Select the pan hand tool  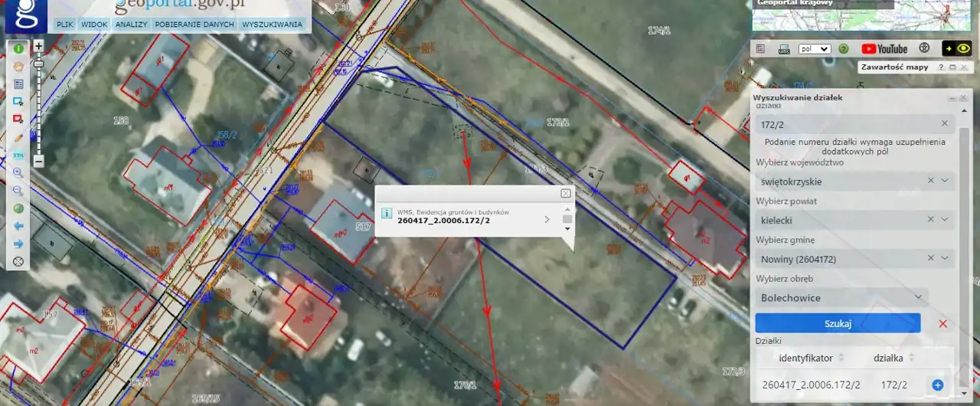(x=18, y=66)
